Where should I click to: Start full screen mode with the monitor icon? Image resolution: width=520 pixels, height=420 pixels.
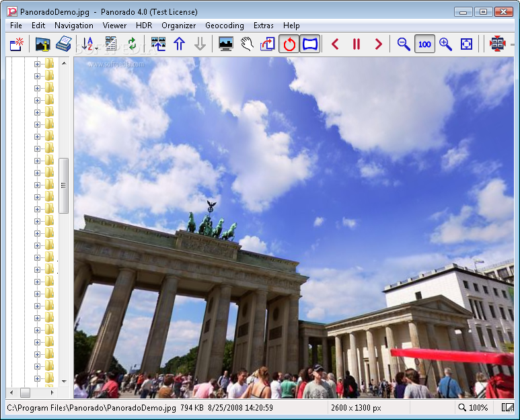226,44
